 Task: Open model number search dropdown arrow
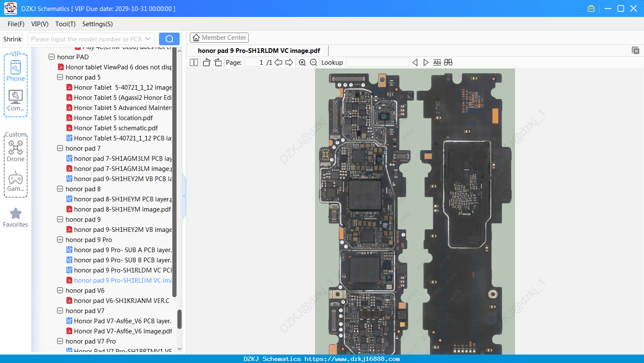(148, 39)
